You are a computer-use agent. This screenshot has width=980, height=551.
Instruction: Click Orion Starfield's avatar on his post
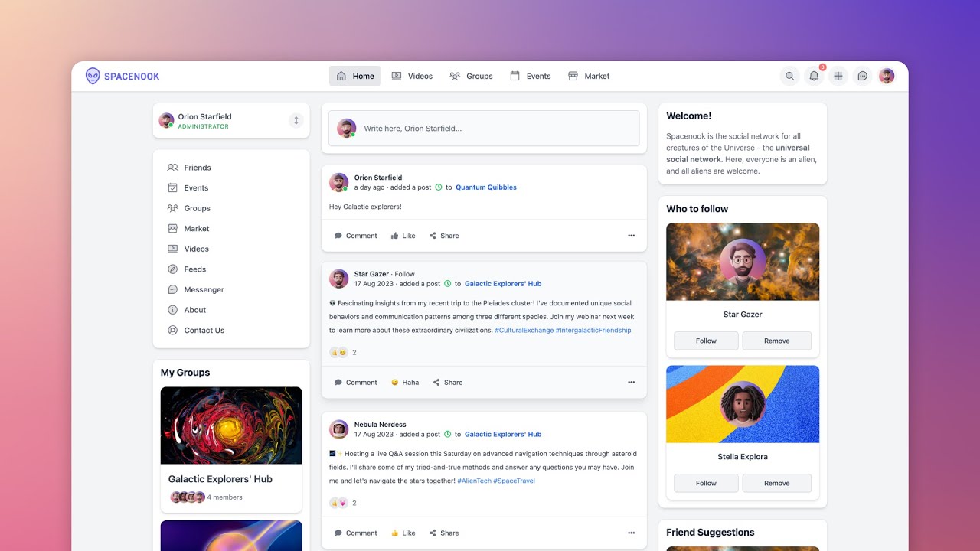click(338, 182)
